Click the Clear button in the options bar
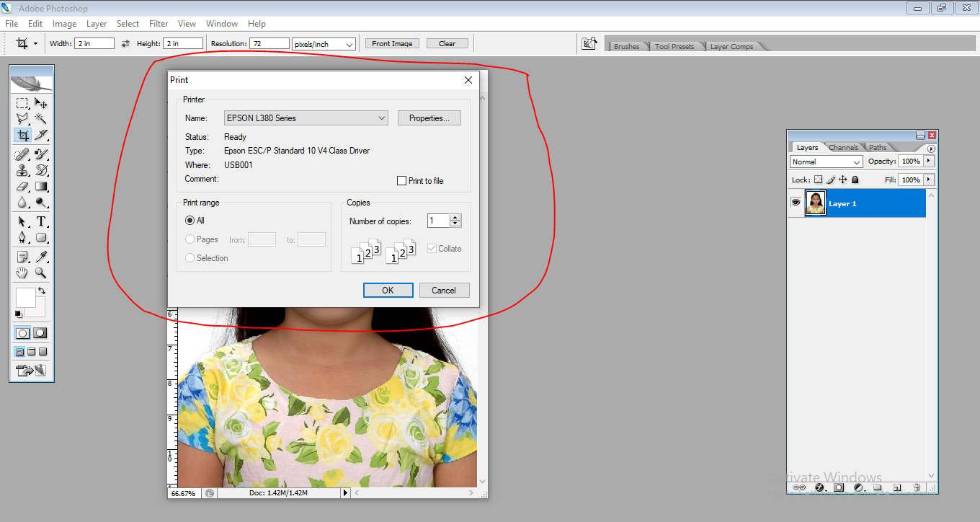The image size is (980, 522). [x=447, y=43]
